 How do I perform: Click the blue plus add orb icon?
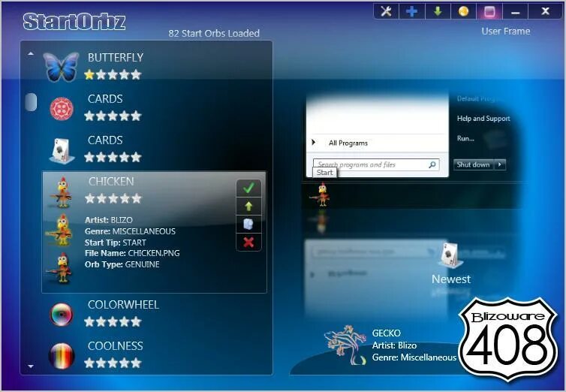pyautogui.click(x=412, y=11)
